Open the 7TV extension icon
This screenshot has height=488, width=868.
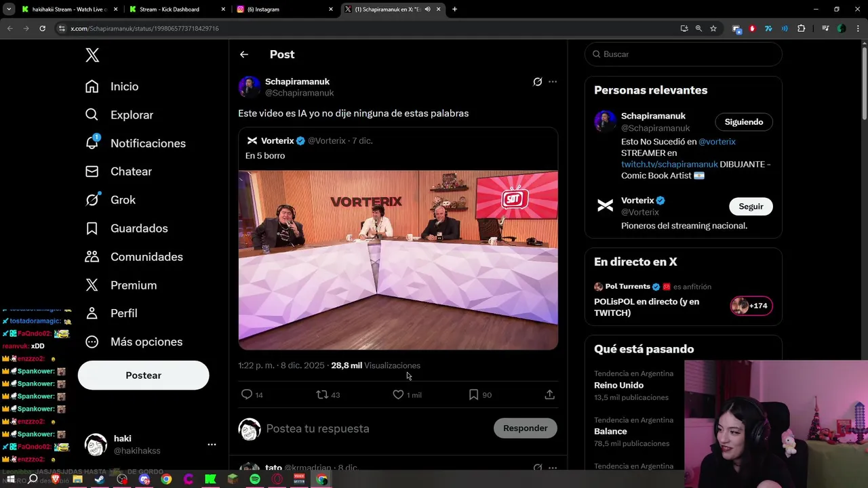coord(768,28)
